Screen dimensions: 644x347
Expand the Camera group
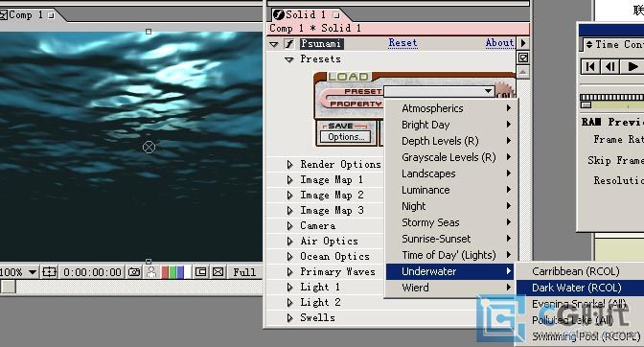(290, 226)
